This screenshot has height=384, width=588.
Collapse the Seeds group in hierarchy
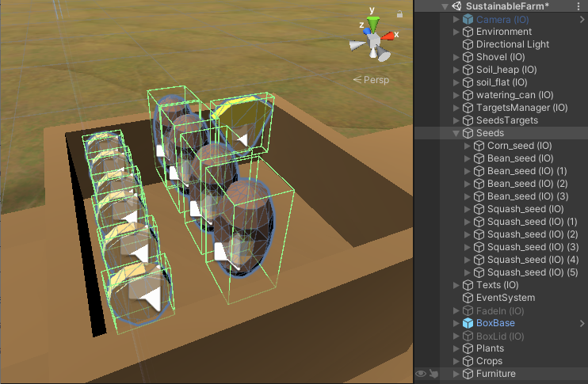(x=456, y=133)
